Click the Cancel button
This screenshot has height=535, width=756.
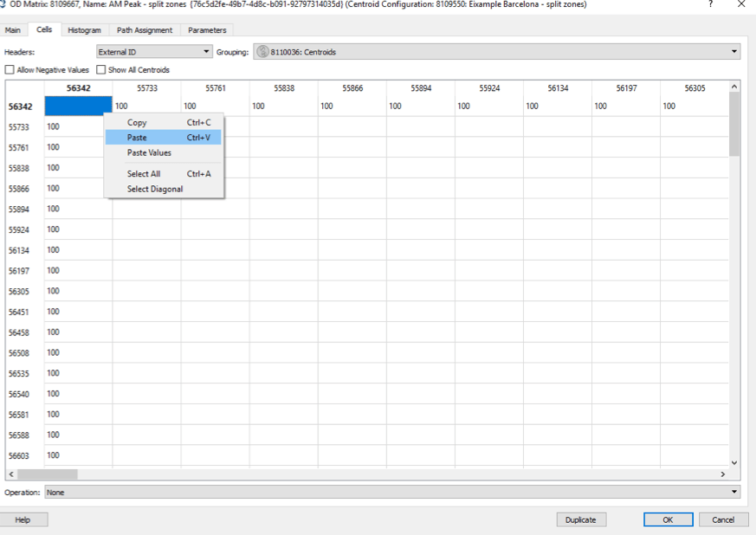723,519
